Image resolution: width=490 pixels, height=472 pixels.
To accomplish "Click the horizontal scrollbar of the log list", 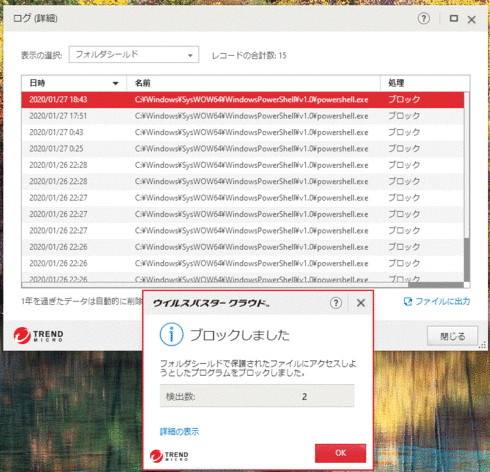I will pyautogui.click(x=436, y=285).
